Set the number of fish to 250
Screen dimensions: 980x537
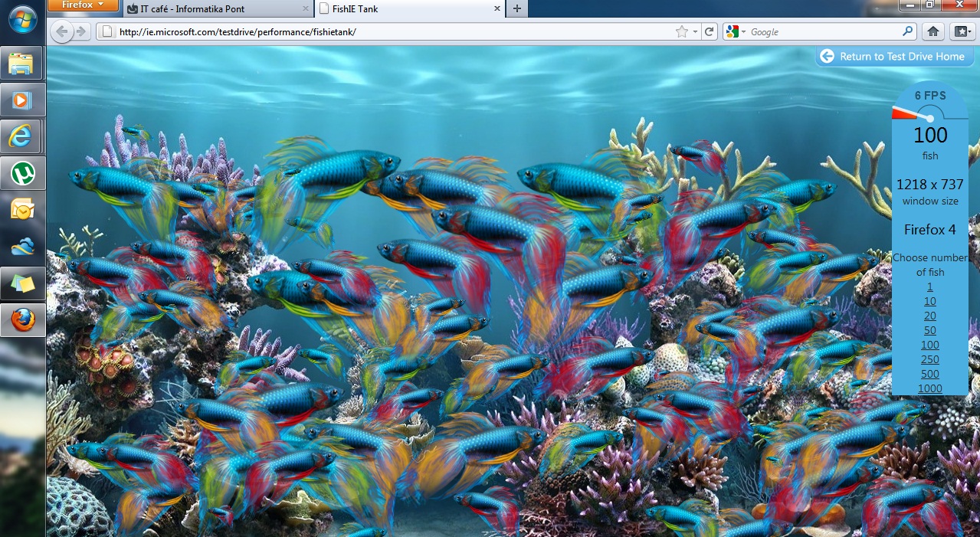pyautogui.click(x=929, y=359)
